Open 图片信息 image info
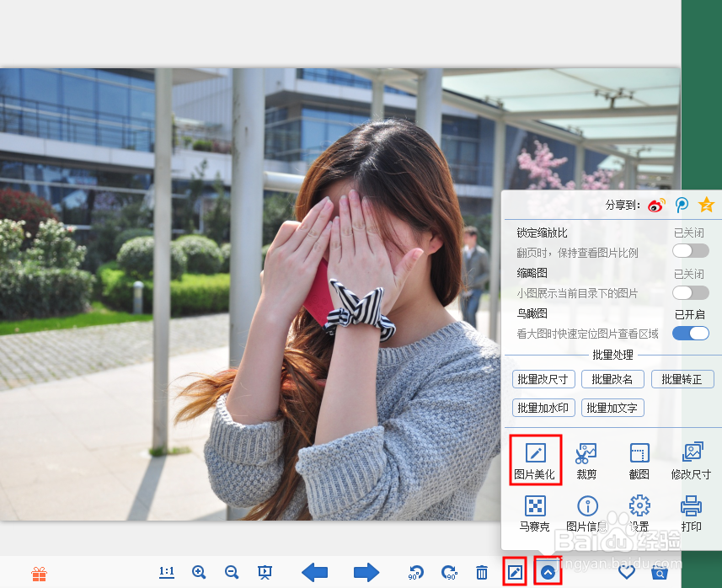Screen dimensions: 722x588 point(587,513)
